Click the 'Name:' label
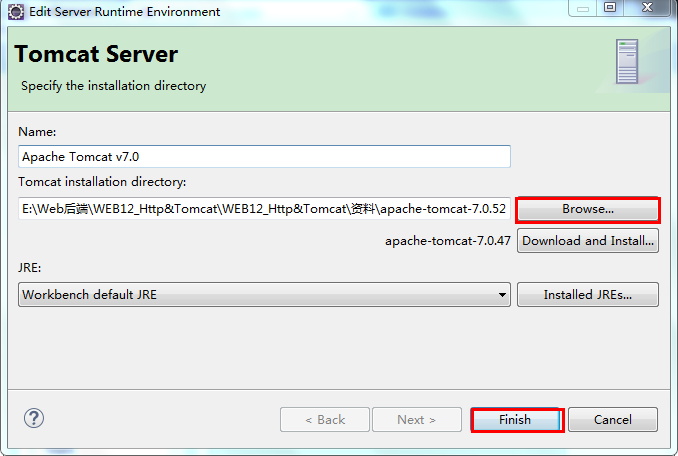678x456 pixels. [37, 132]
